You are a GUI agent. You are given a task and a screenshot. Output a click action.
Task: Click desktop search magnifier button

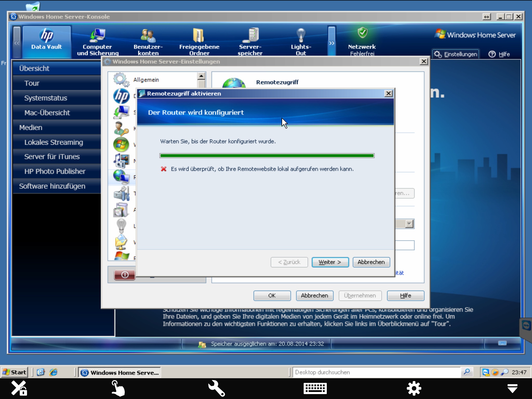[x=467, y=372]
